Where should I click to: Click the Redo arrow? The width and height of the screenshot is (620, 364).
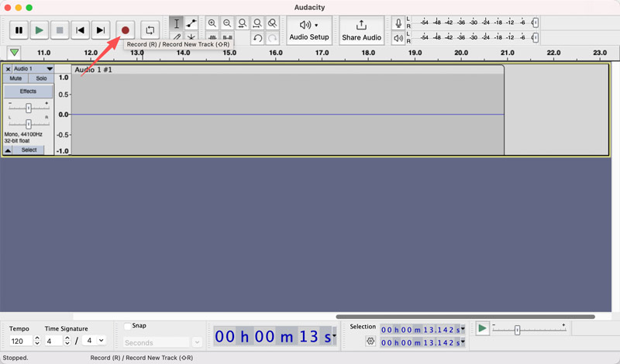pyautogui.click(x=273, y=39)
